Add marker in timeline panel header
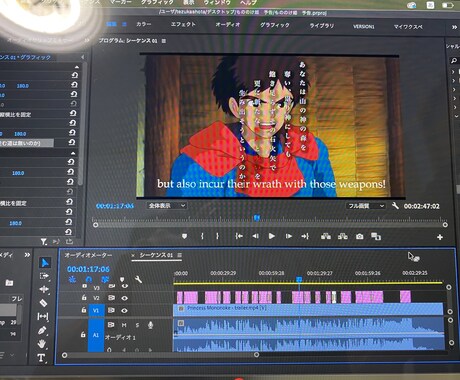The height and width of the screenshot is (380, 460). coord(122,279)
